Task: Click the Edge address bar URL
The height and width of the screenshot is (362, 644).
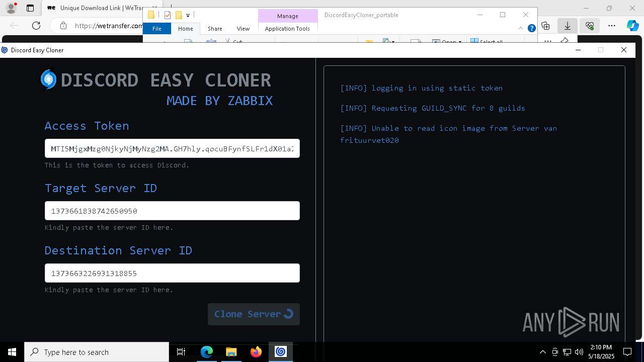Action: pyautogui.click(x=108, y=26)
